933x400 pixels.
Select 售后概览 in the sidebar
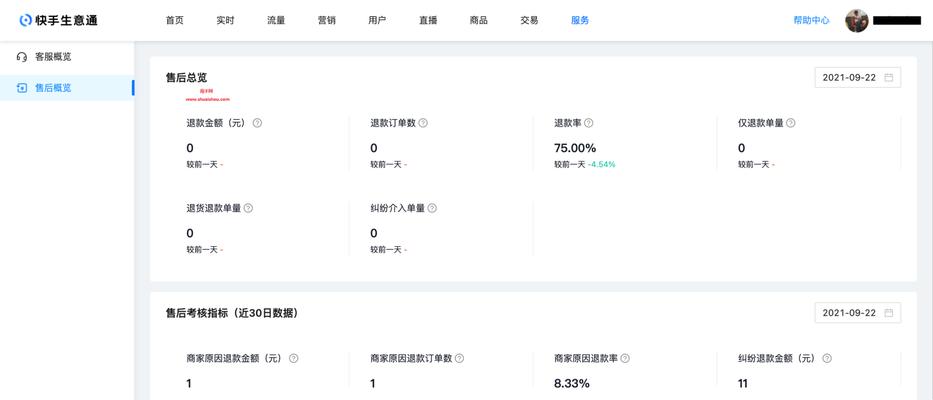[x=67, y=88]
